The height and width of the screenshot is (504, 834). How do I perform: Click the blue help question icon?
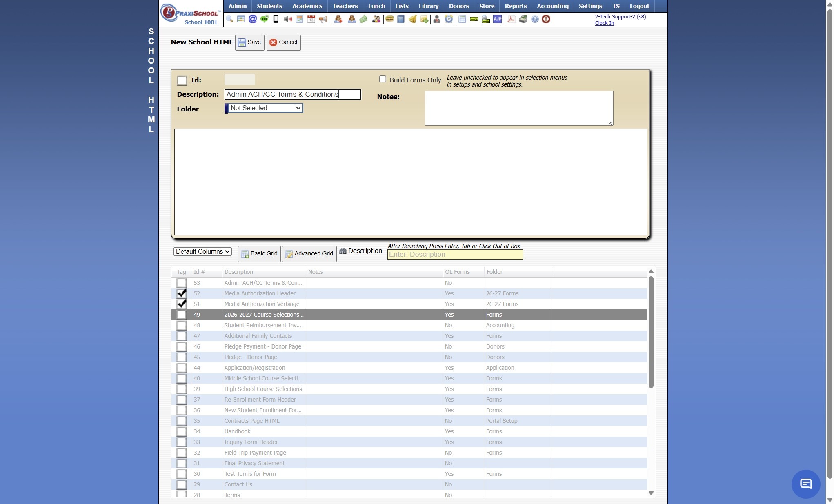coord(534,19)
